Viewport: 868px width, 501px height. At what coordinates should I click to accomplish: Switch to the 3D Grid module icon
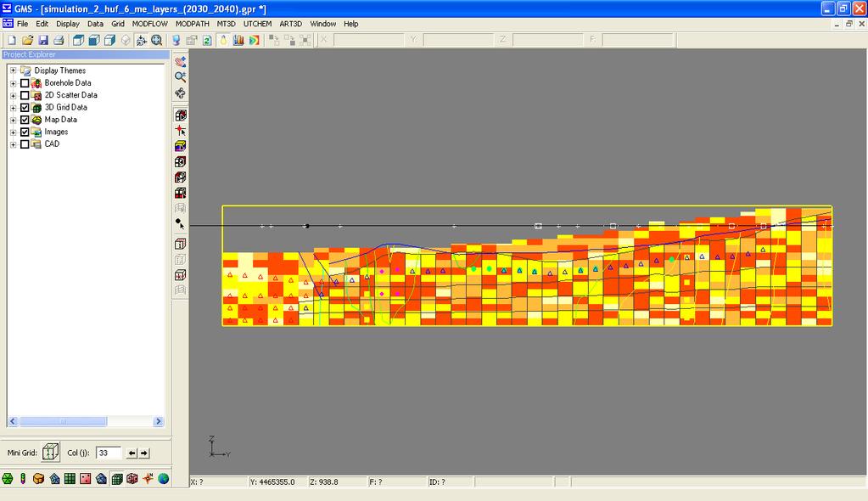click(x=117, y=478)
